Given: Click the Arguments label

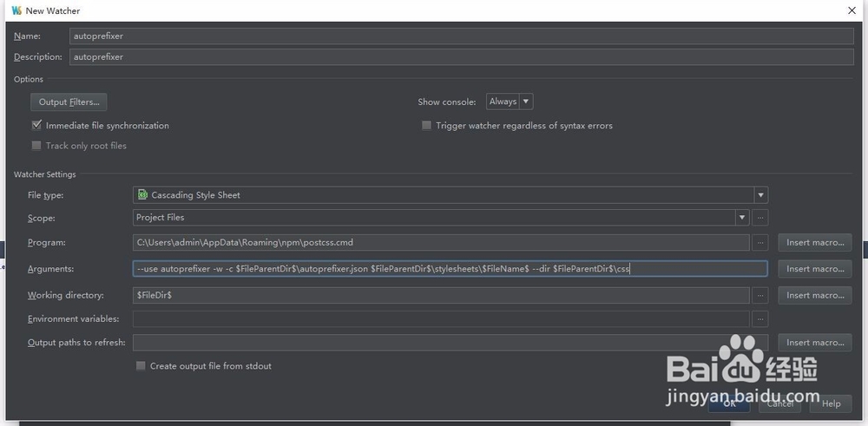Looking at the screenshot, I should [51, 269].
